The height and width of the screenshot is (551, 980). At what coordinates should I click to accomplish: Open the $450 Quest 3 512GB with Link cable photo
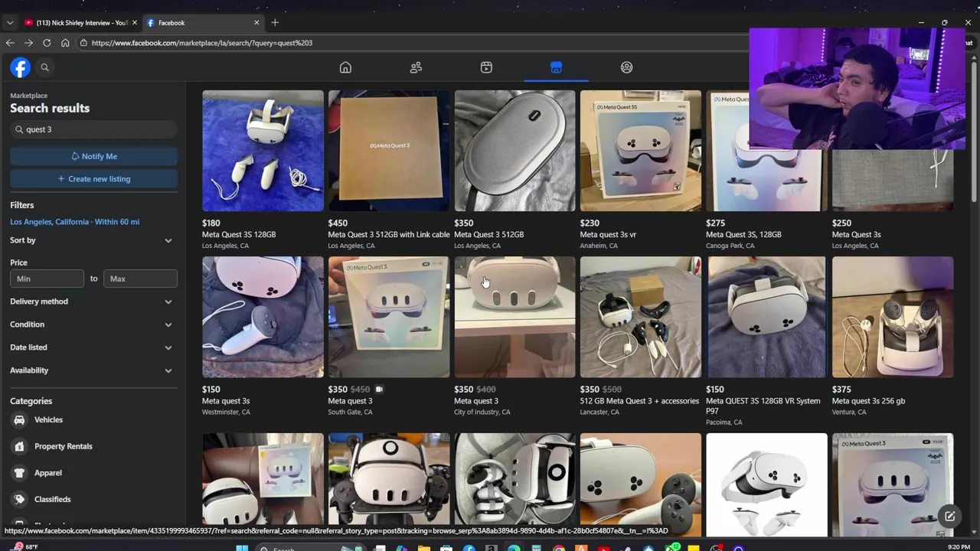pyautogui.click(x=389, y=151)
